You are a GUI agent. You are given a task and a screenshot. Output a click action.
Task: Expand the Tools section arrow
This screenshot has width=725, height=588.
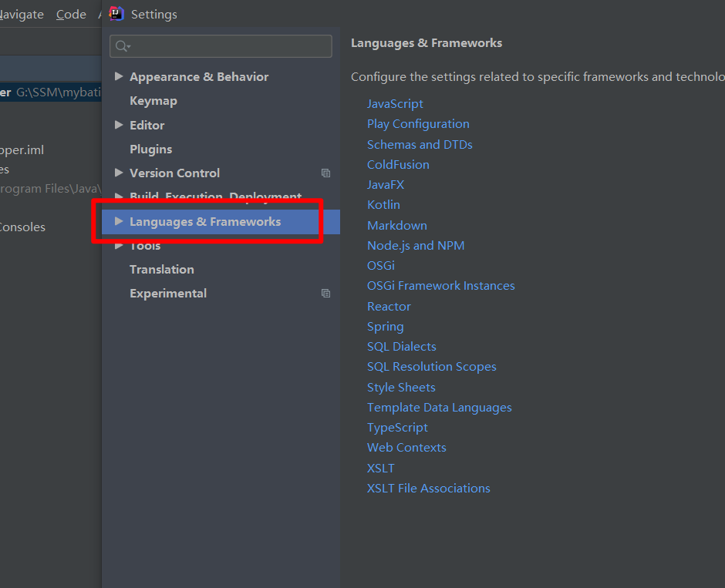click(118, 246)
